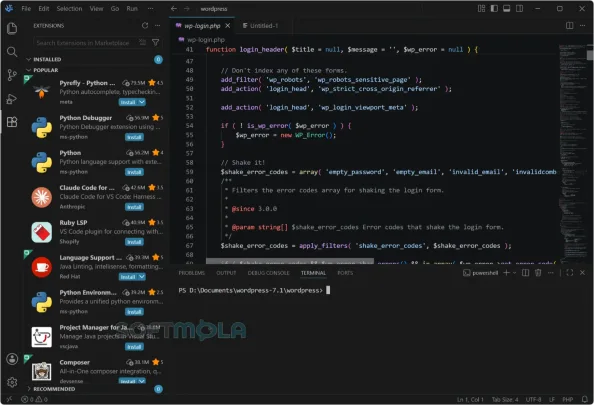Switch to the Output panel tab
Viewport: 594px width, 405px height.
coord(226,273)
